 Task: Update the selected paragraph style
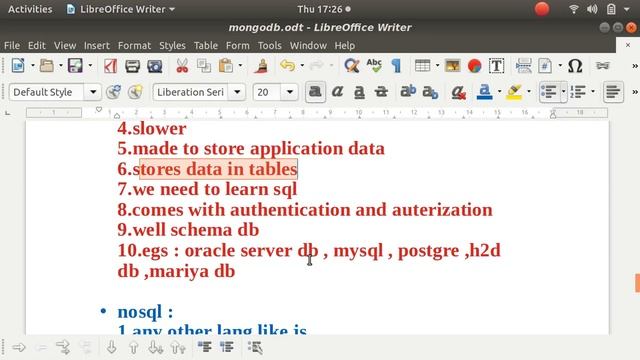pos(113,92)
